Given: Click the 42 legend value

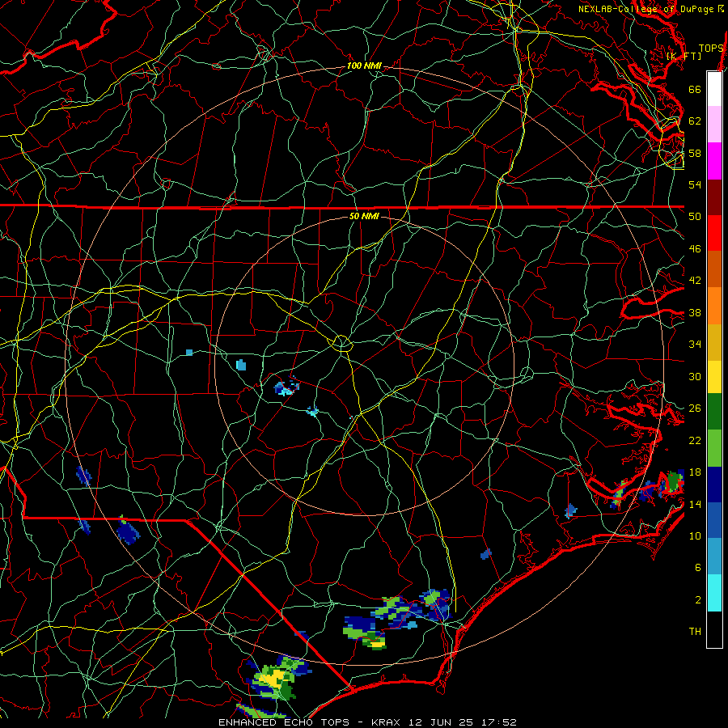Looking at the screenshot, I should (x=695, y=281).
